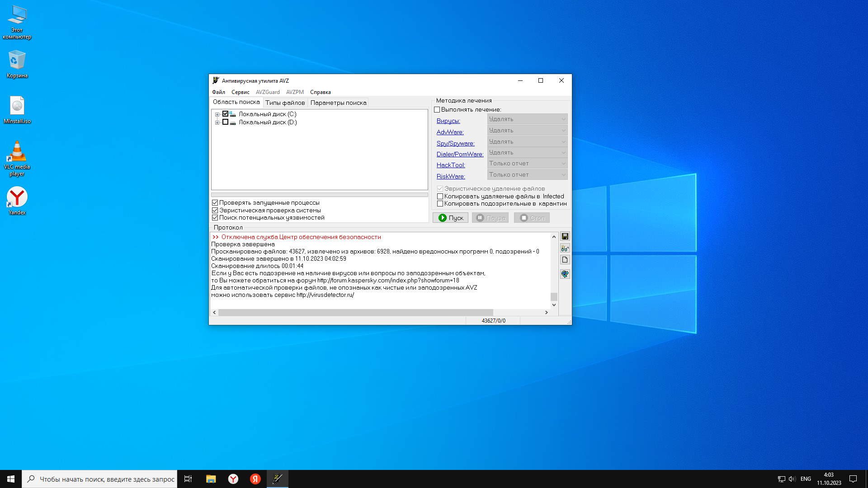Click the globe with arrows icon
Viewport: 868px width, 488px height.
pos(565,274)
